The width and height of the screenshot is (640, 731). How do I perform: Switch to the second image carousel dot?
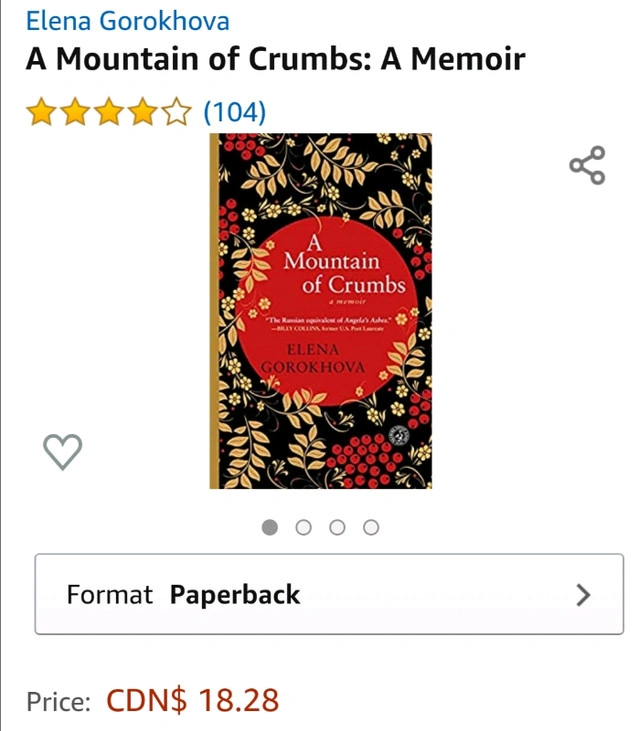point(303,527)
